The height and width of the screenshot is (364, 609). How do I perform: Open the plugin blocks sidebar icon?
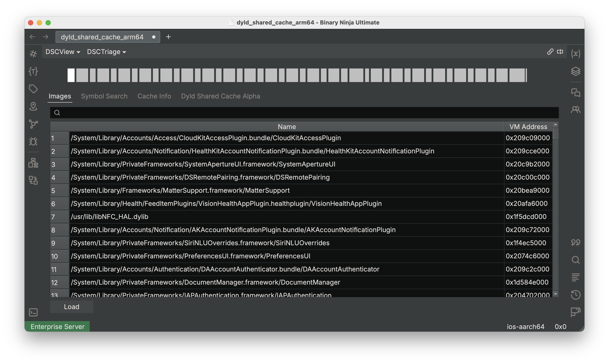[33, 180]
